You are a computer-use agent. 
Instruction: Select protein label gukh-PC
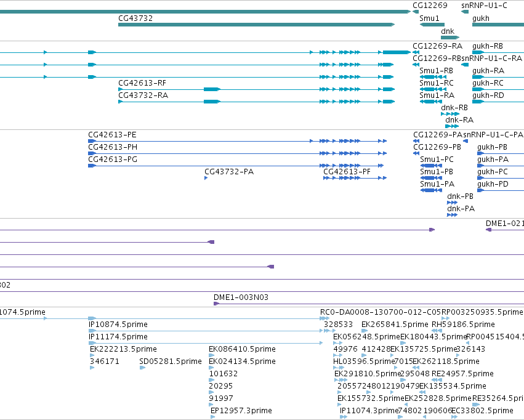pos(492,172)
